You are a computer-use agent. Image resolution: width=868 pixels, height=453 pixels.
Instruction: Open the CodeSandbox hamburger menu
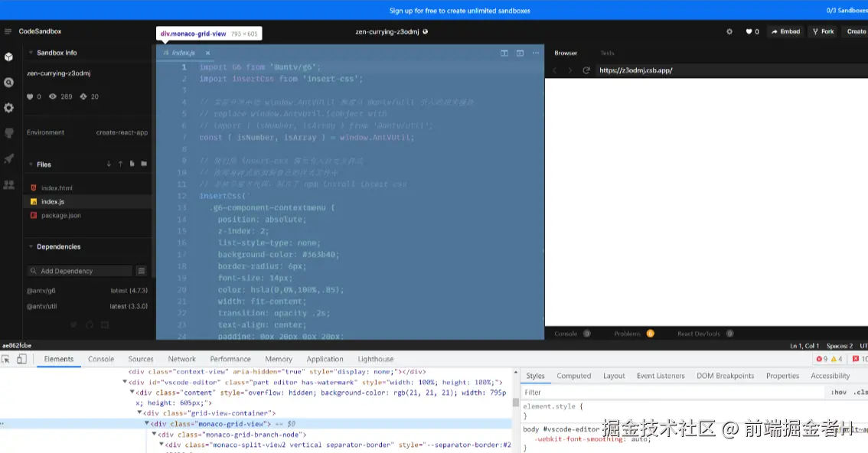tap(8, 31)
